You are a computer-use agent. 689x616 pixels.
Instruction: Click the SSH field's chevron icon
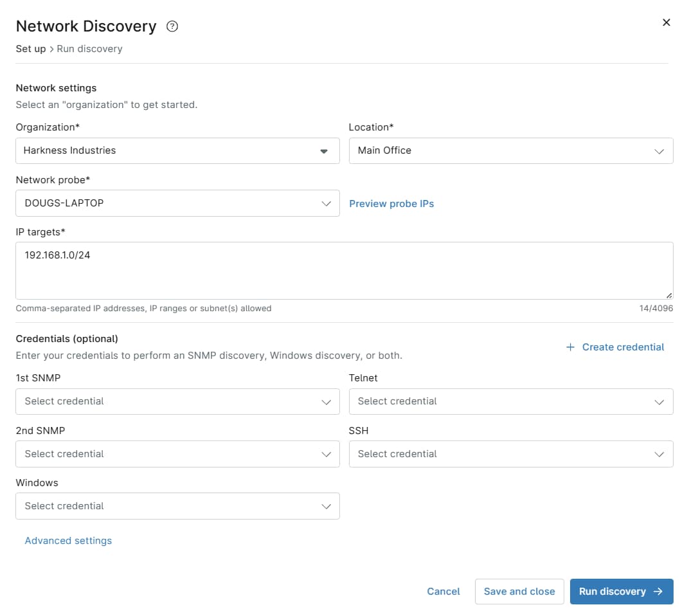click(659, 454)
